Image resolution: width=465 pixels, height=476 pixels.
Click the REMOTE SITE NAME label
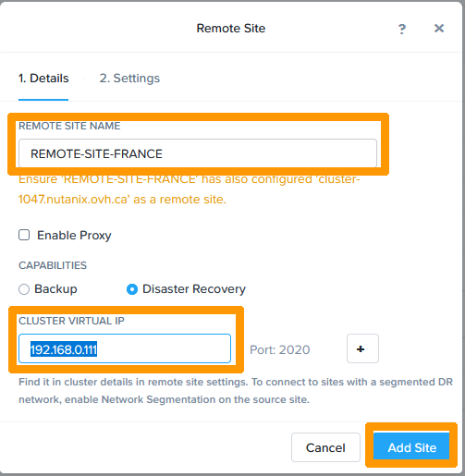[69, 126]
